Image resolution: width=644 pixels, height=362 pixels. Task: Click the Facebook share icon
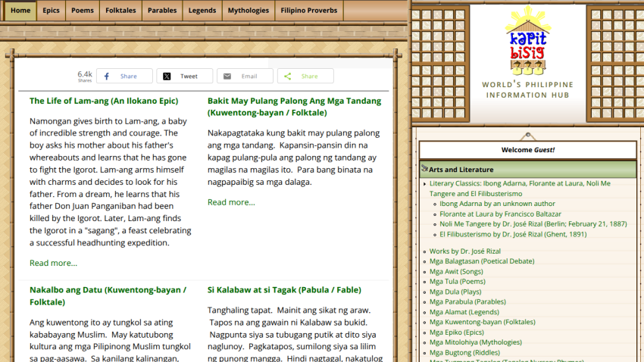[107, 76]
